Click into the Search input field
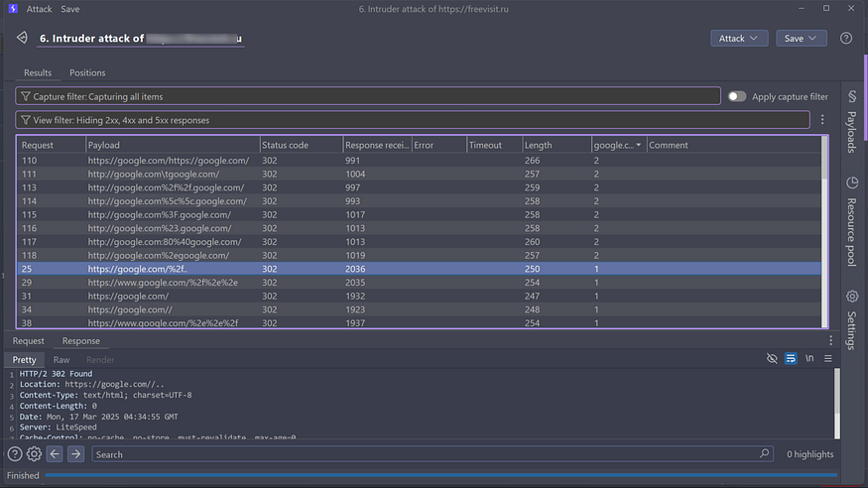The image size is (868, 488). tap(432, 454)
